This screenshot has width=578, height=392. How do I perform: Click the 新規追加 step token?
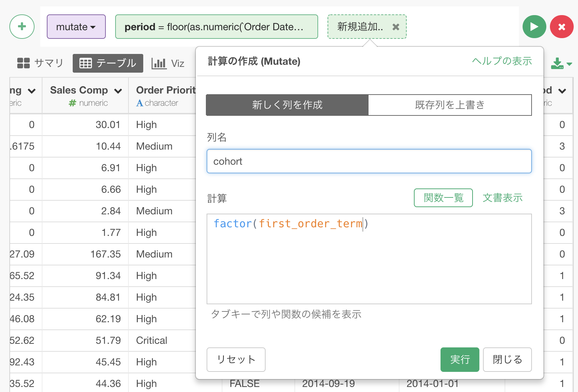click(x=360, y=27)
